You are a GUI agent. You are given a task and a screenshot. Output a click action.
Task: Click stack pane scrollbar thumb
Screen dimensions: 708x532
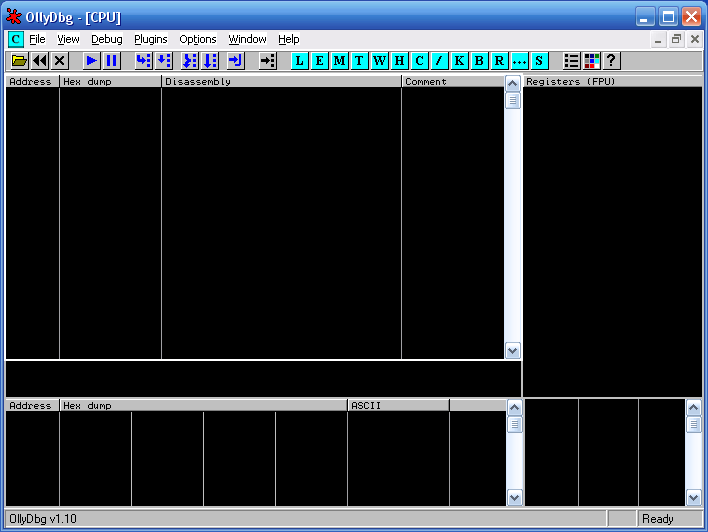(x=694, y=424)
